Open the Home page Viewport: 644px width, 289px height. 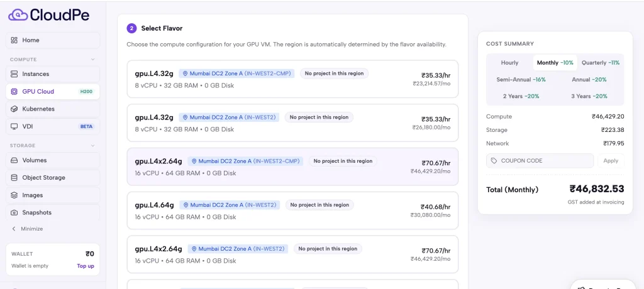click(x=53, y=40)
